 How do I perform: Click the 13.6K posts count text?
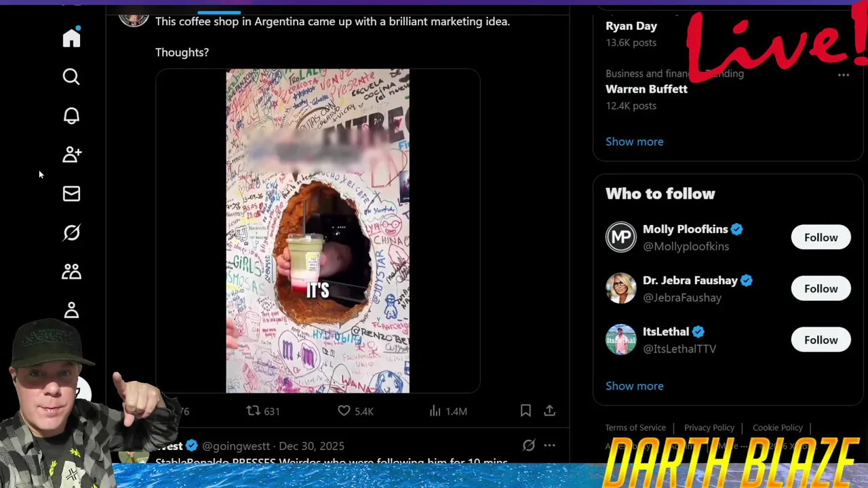631,42
